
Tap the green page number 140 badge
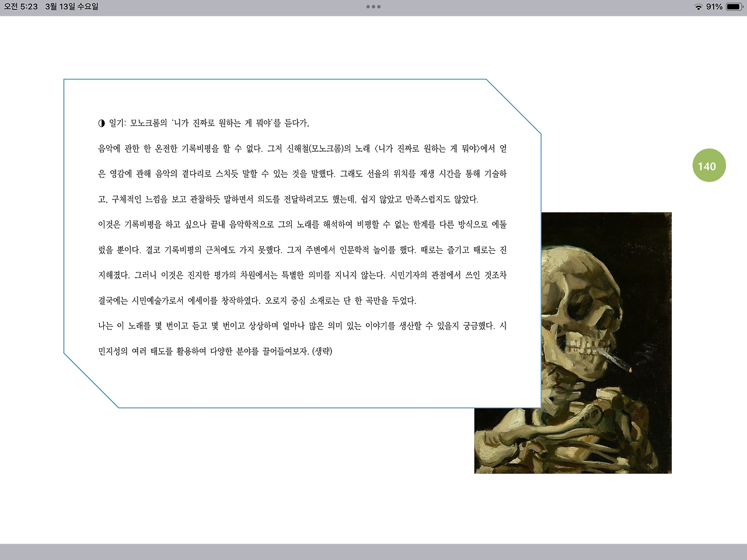[x=708, y=166]
